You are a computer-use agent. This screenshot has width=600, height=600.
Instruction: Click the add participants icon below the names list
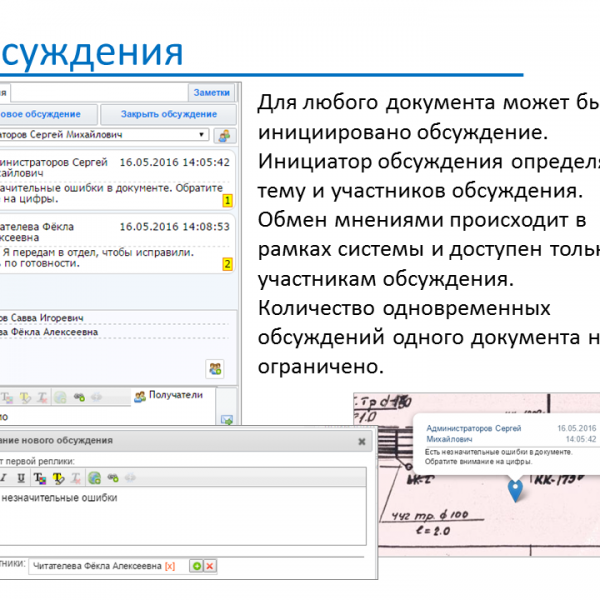click(215, 368)
